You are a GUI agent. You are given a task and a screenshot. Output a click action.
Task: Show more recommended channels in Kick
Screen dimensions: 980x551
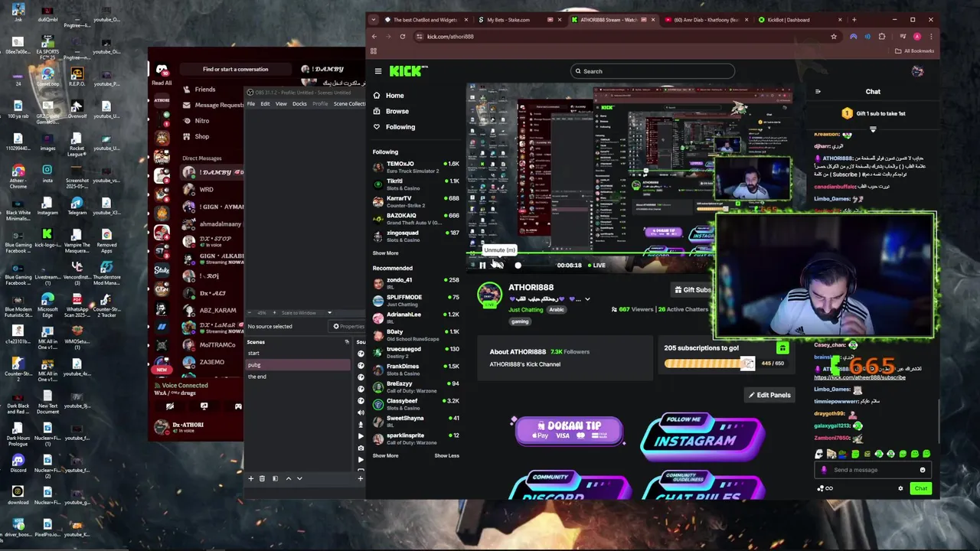385,456
